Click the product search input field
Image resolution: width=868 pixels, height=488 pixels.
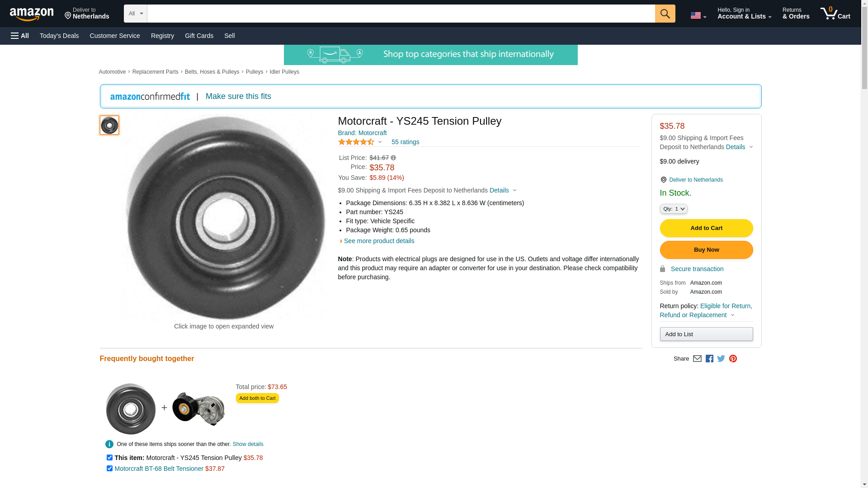coord(401,14)
